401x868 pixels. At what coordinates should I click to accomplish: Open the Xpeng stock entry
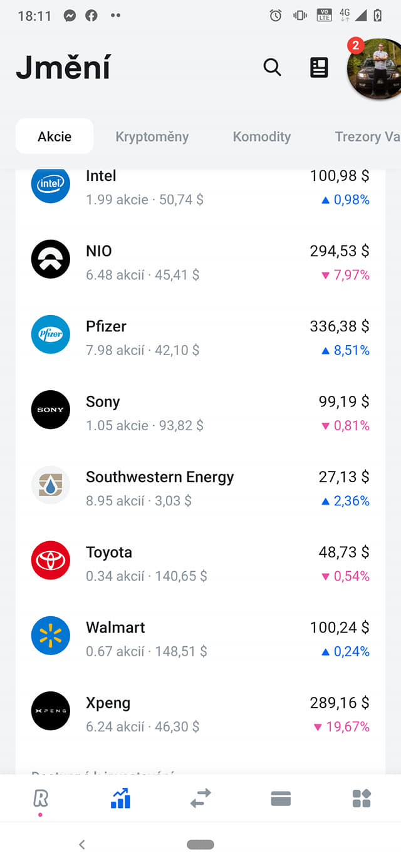tap(200, 714)
